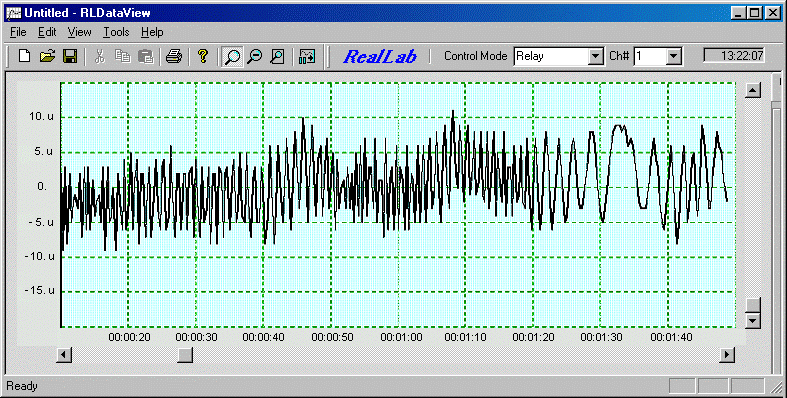Click the 00:00:20 time label
Viewport: 787px width, 398px height.
pos(129,337)
